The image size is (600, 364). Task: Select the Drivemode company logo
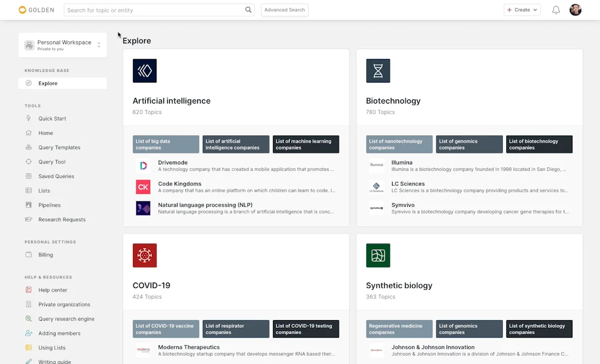143,166
